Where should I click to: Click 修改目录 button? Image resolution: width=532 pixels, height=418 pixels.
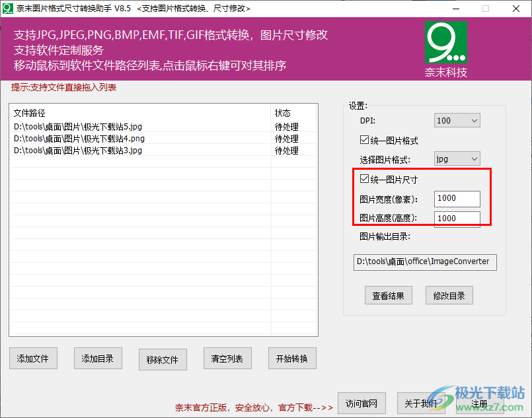click(449, 295)
